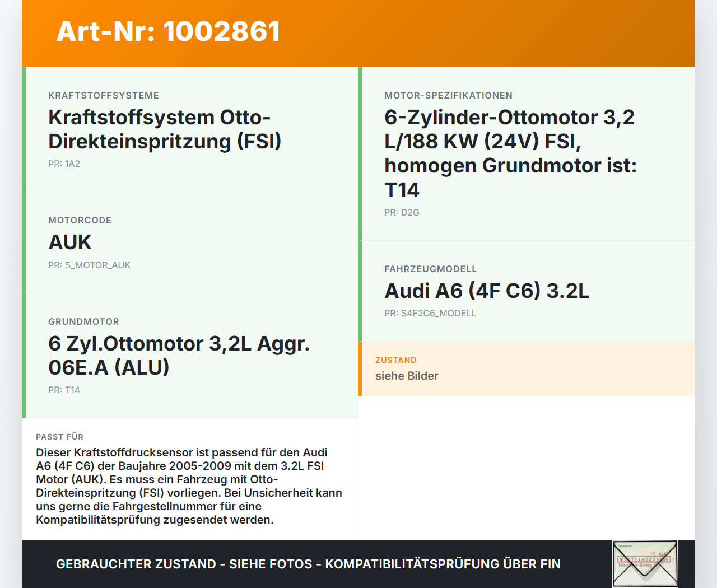This screenshot has height=588, width=717.
Task: Click the PR: D2G code
Action: [402, 212]
